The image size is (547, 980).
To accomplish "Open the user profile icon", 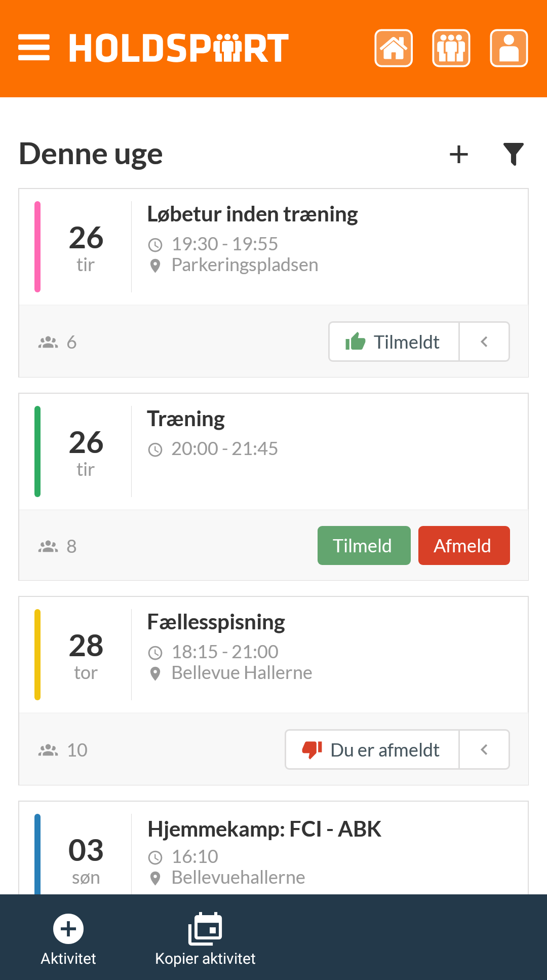I will pos(509,48).
